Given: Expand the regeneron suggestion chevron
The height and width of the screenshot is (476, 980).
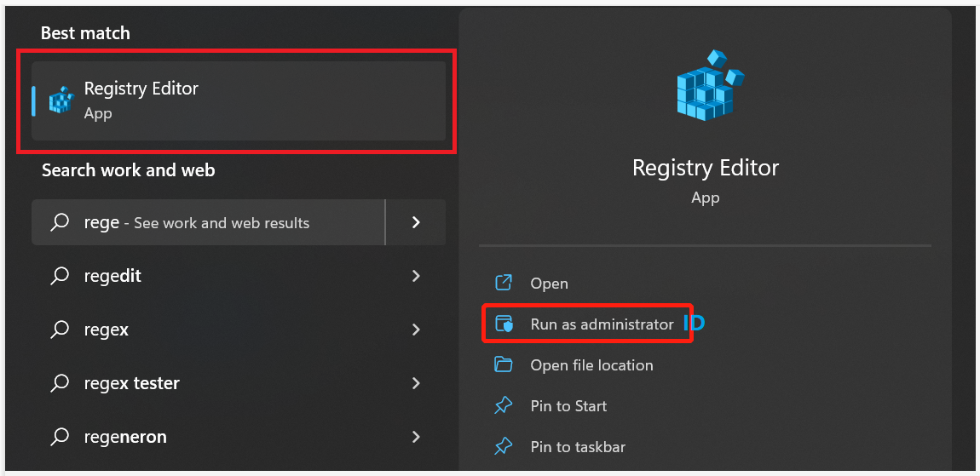Looking at the screenshot, I should (416, 436).
